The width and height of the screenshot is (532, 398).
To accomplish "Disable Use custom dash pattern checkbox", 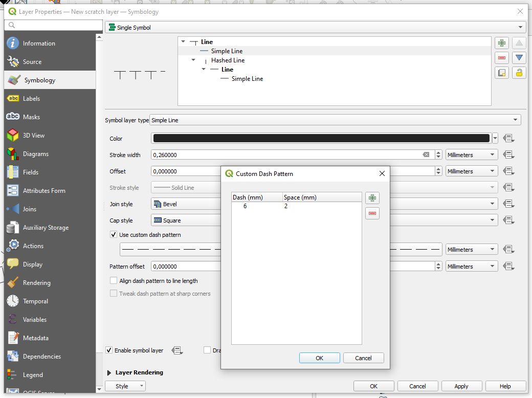I will point(114,235).
